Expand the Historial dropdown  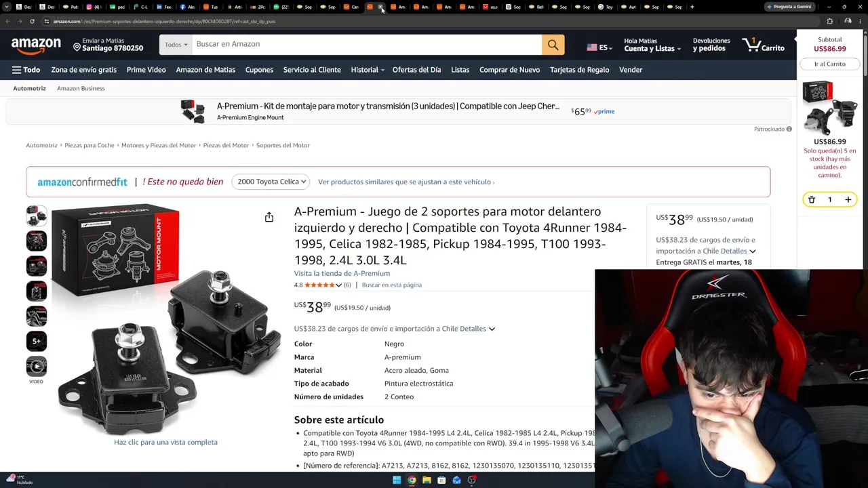click(x=368, y=70)
